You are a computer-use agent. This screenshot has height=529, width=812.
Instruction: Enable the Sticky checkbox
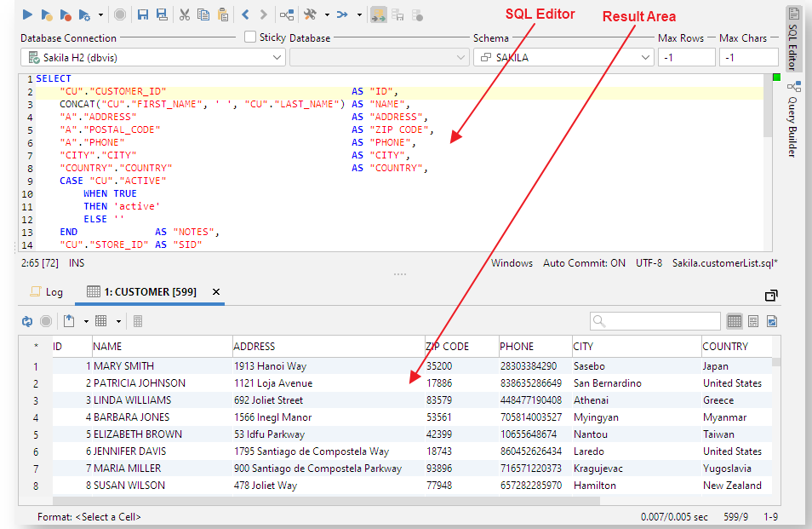tap(250, 37)
